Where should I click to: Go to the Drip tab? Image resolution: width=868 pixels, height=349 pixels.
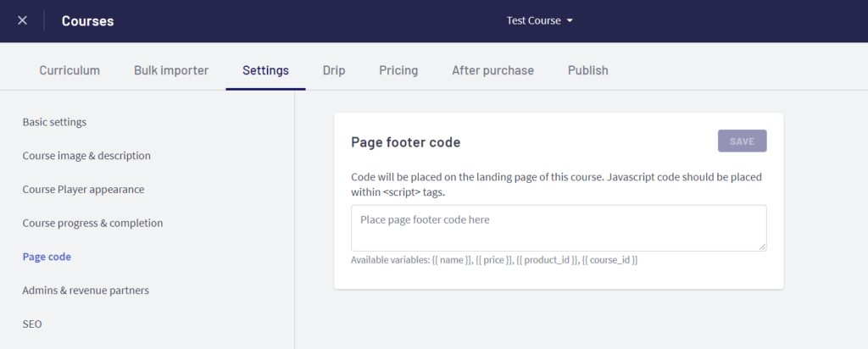tap(334, 70)
